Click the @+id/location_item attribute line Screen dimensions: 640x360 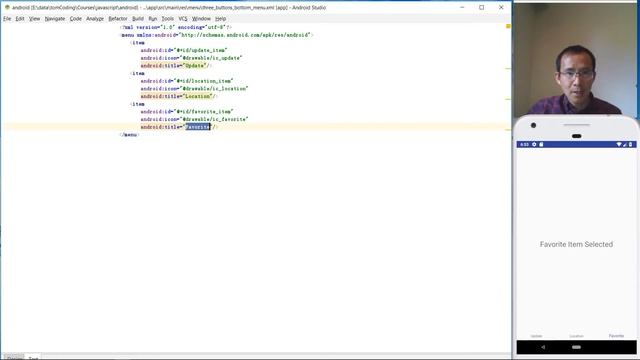click(x=187, y=81)
